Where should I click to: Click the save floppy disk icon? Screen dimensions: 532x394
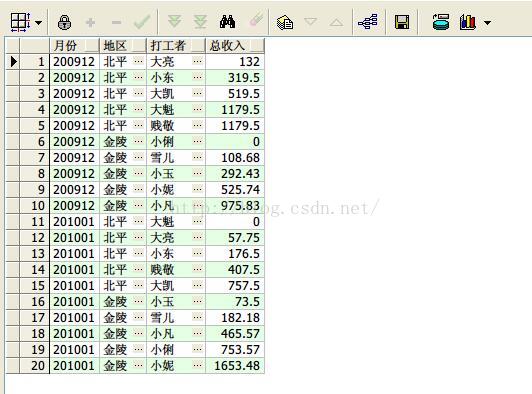[402, 22]
